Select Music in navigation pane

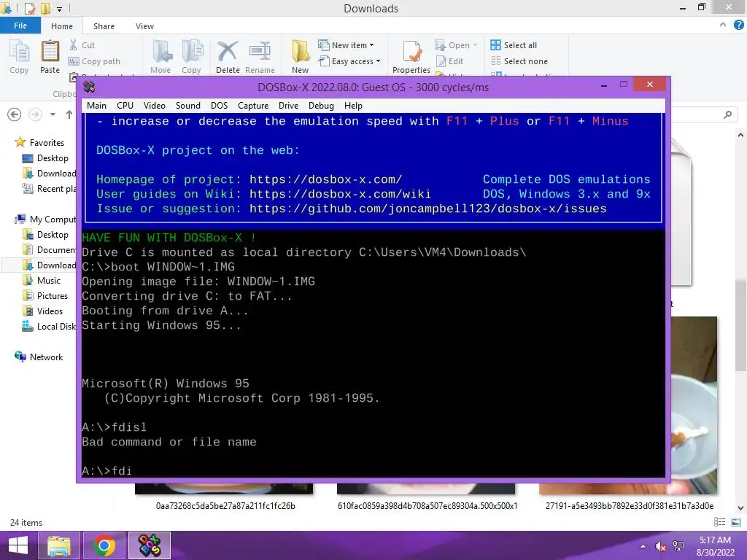click(x=42, y=281)
